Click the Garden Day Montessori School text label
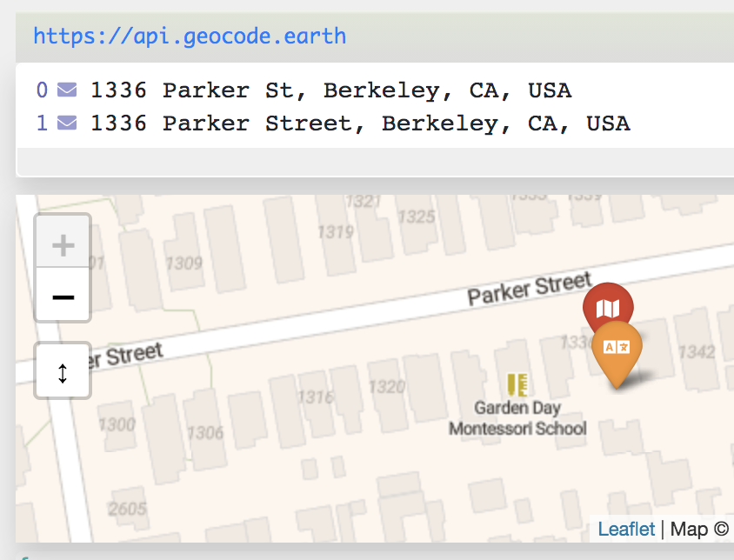The height and width of the screenshot is (560, 734). click(x=518, y=417)
